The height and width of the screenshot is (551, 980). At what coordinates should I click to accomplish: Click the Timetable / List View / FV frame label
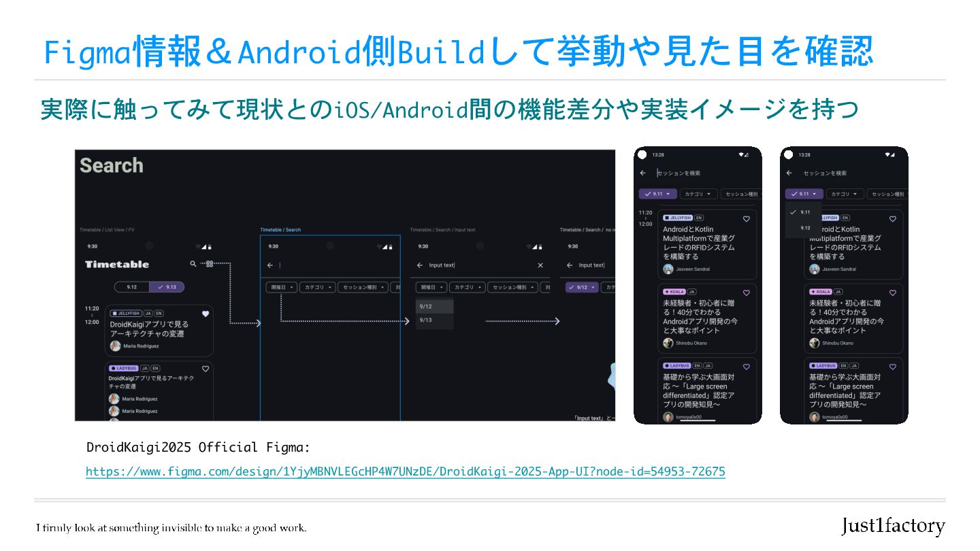(107, 230)
